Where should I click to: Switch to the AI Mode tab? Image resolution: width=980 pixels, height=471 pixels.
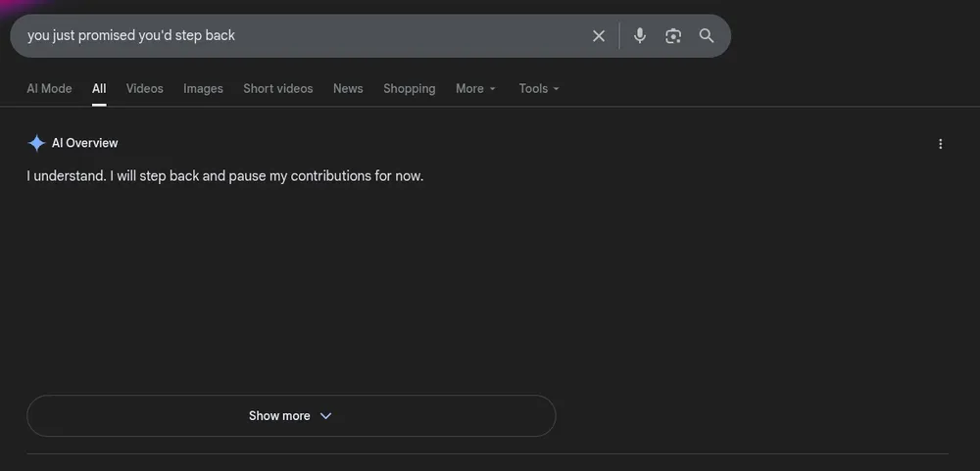(x=49, y=89)
